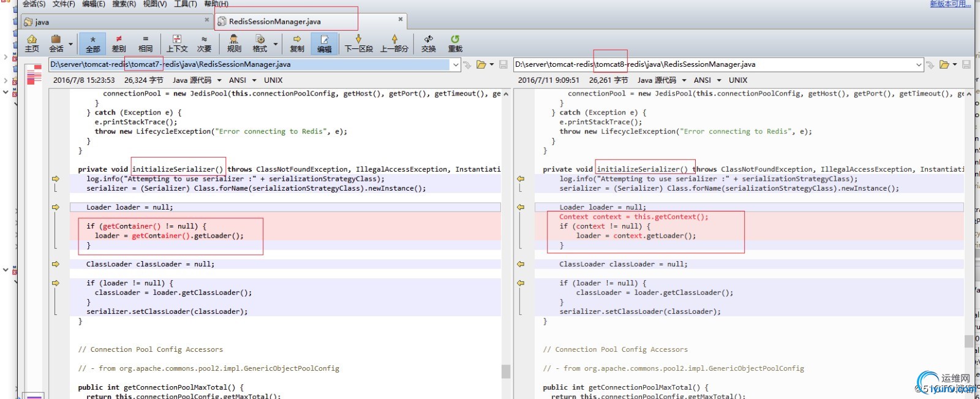Viewport: 980px width, 399px height.
Task: Open the left pane's ANSI encoding dropdown
Action: (x=254, y=80)
